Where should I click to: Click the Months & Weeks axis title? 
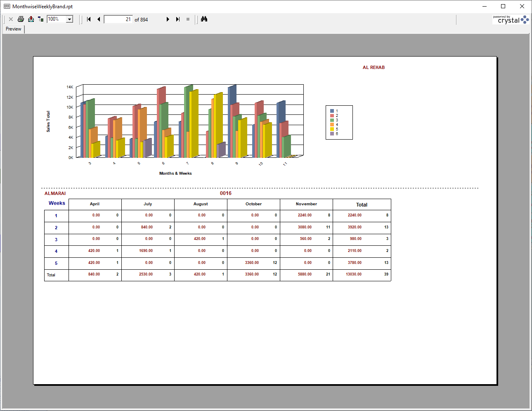pos(175,173)
